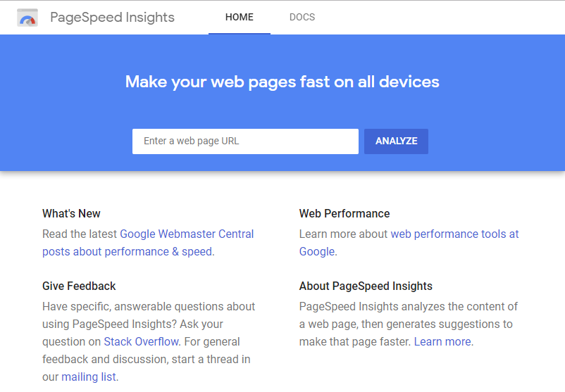Follow the web performance tools at Google link
The image size is (565, 392).
[x=409, y=243]
